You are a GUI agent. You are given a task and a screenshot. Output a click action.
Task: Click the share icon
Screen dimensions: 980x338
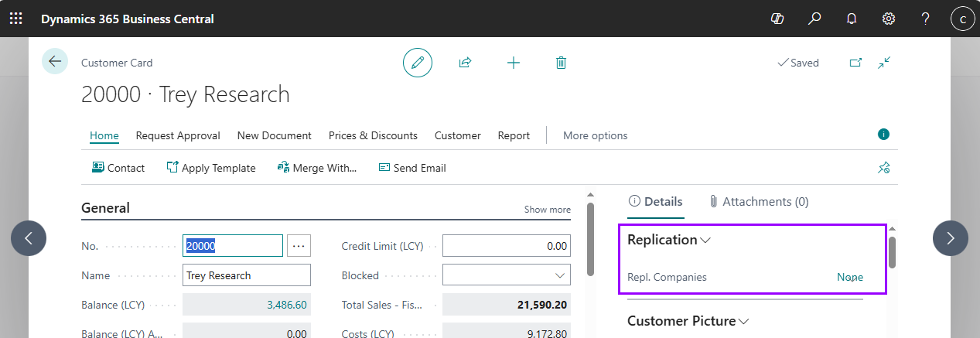click(465, 63)
